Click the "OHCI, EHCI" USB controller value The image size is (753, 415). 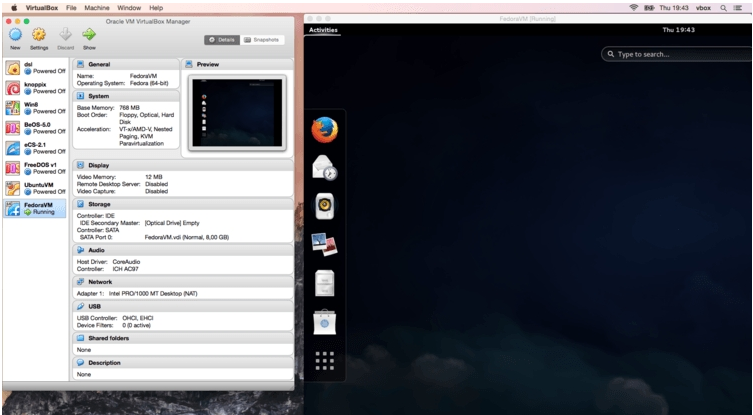click(138, 318)
